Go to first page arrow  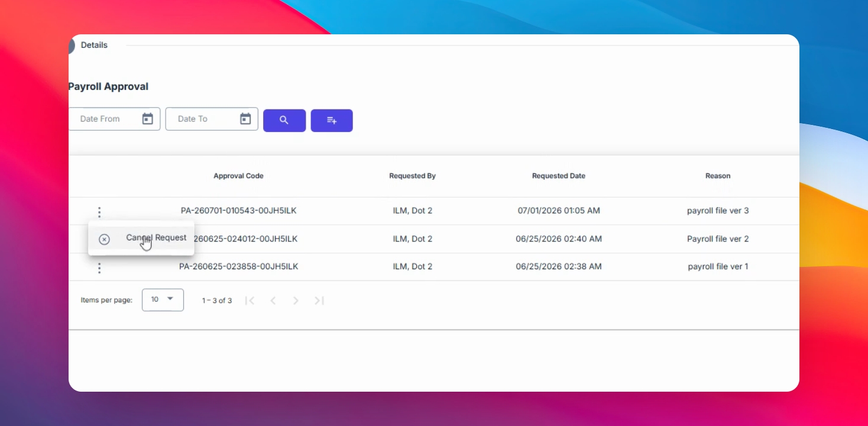tap(250, 301)
